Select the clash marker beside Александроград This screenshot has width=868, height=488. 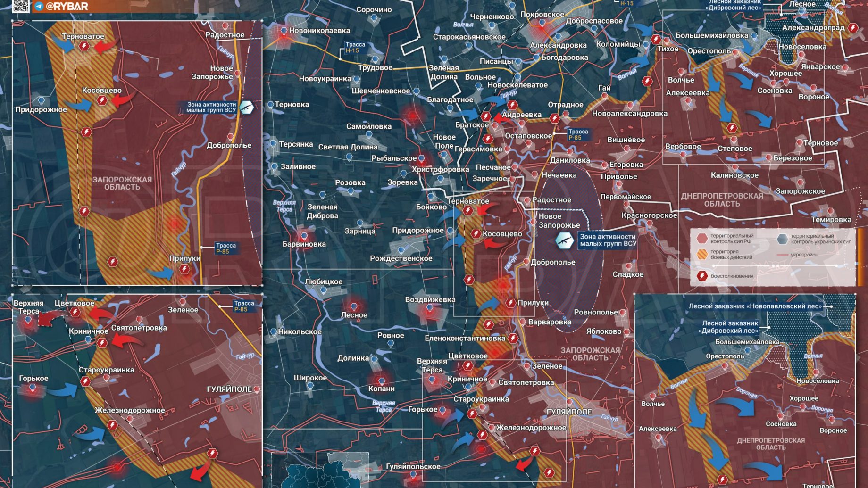pos(852,28)
